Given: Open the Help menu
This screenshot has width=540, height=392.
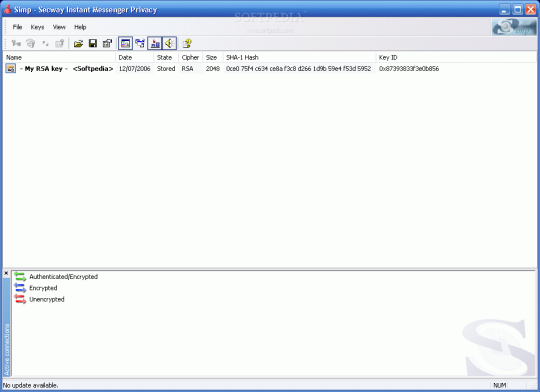Looking at the screenshot, I should pos(80,27).
